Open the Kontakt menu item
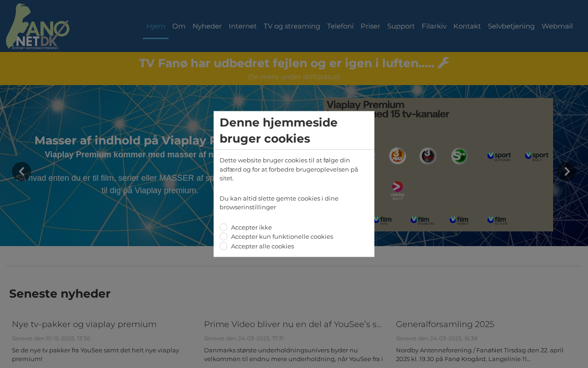Image resolution: width=588 pixels, height=368 pixels. point(467,26)
